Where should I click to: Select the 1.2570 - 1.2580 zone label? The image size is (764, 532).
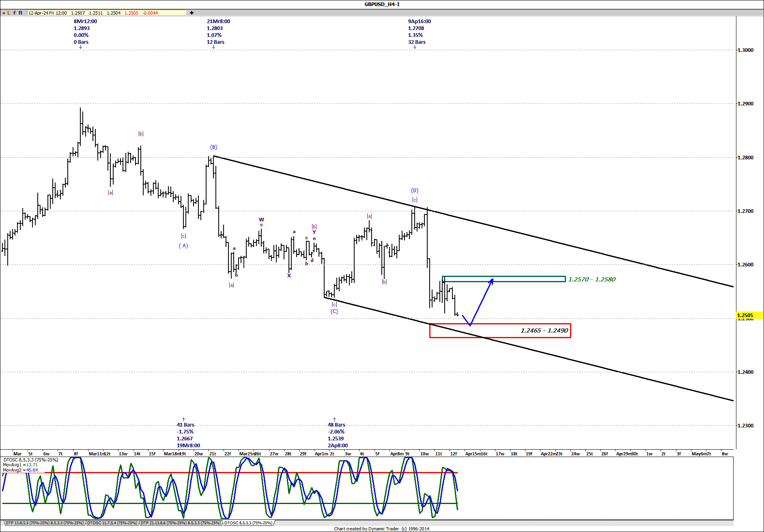(x=592, y=279)
